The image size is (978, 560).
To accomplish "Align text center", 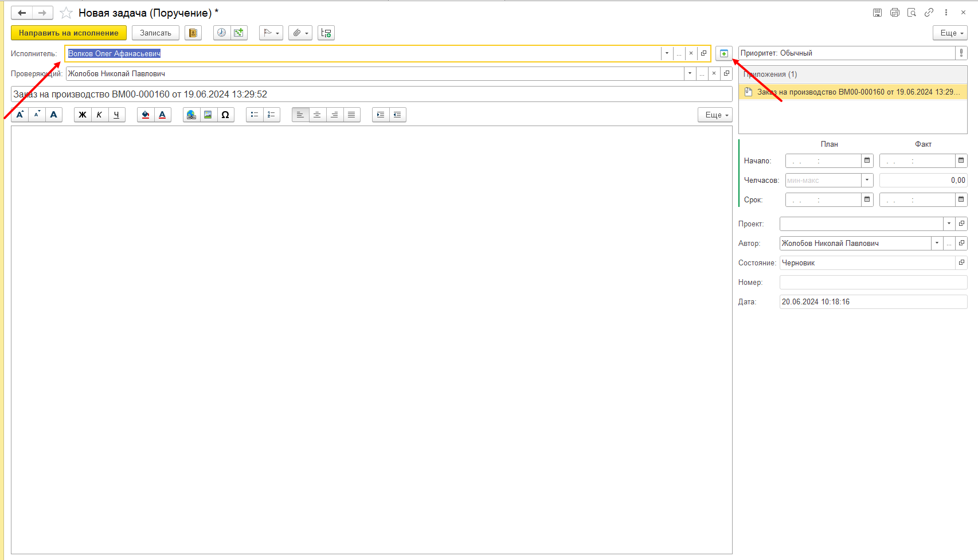I will (317, 115).
